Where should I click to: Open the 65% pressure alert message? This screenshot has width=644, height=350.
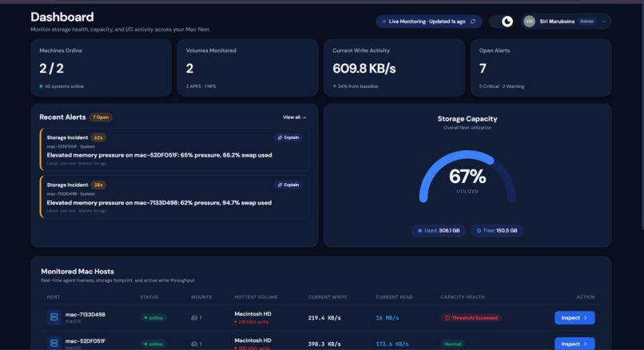point(159,155)
